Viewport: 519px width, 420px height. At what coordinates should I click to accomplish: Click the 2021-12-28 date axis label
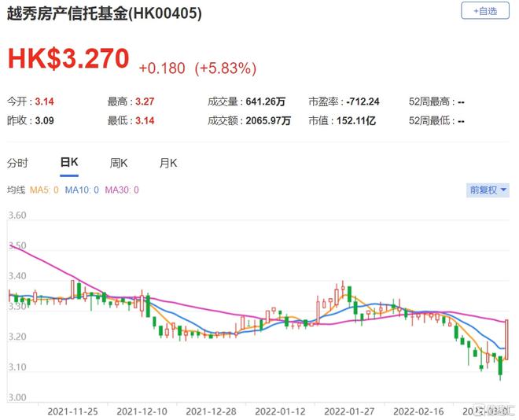212,411
